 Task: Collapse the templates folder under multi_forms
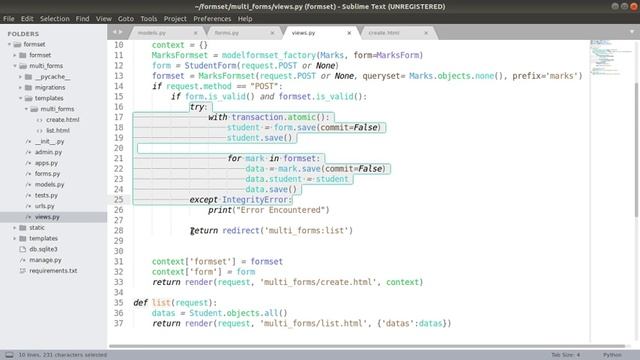click(x=20, y=98)
